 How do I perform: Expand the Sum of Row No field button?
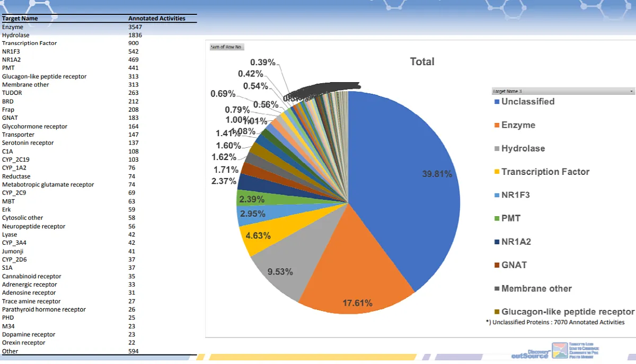click(225, 47)
